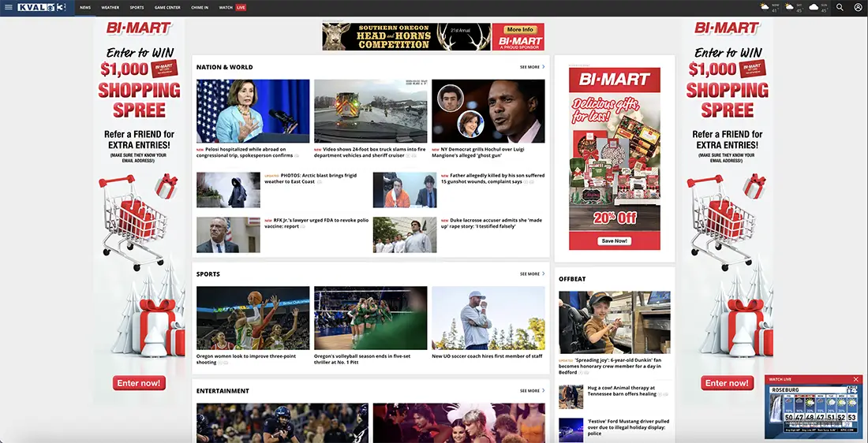Click Save Now on Bi-Mart gifts ad
This screenshot has height=443, width=868.
click(615, 240)
